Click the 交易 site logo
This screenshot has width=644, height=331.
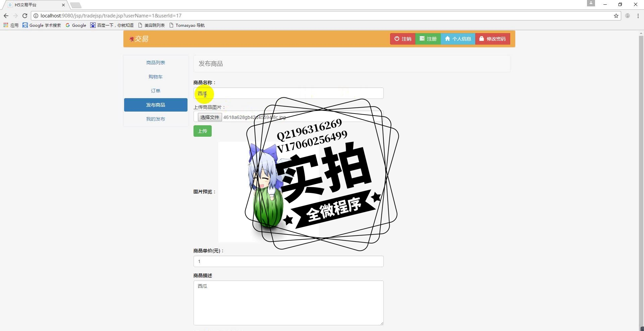point(139,39)
